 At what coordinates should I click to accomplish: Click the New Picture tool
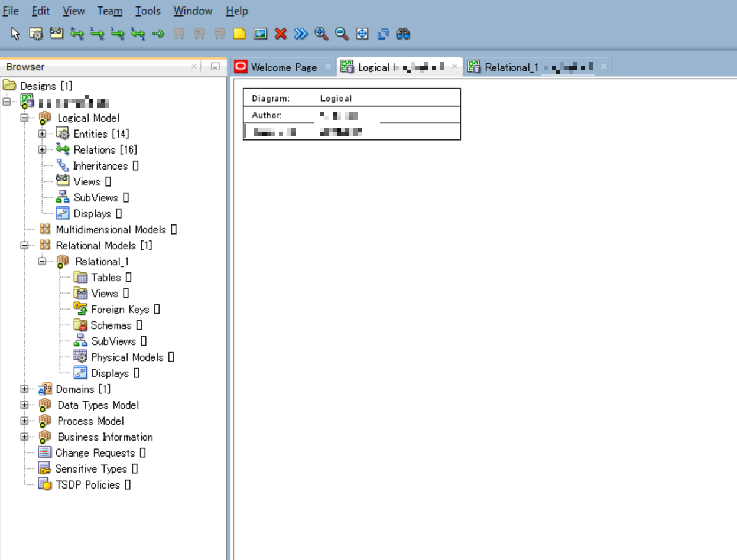tap(260, 34)
